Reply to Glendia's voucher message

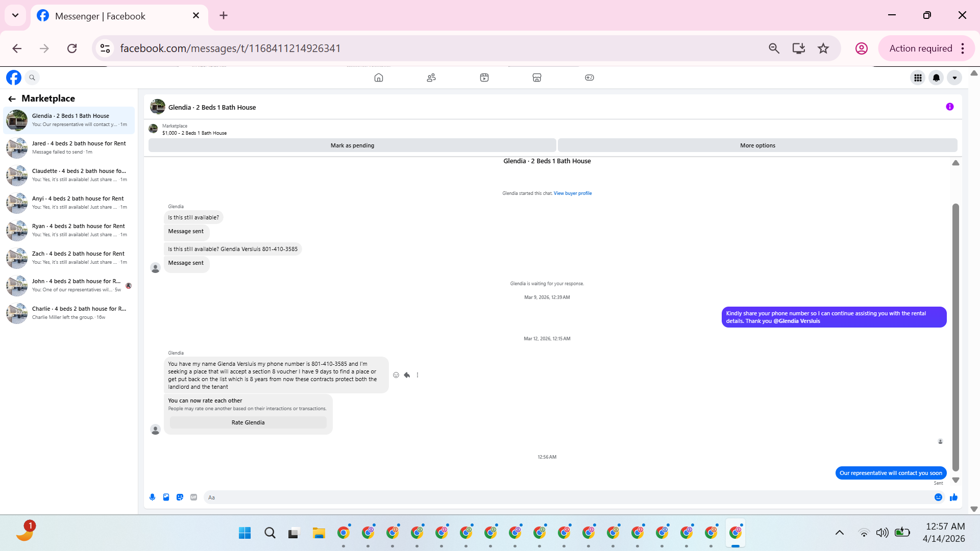coord(407,375)
